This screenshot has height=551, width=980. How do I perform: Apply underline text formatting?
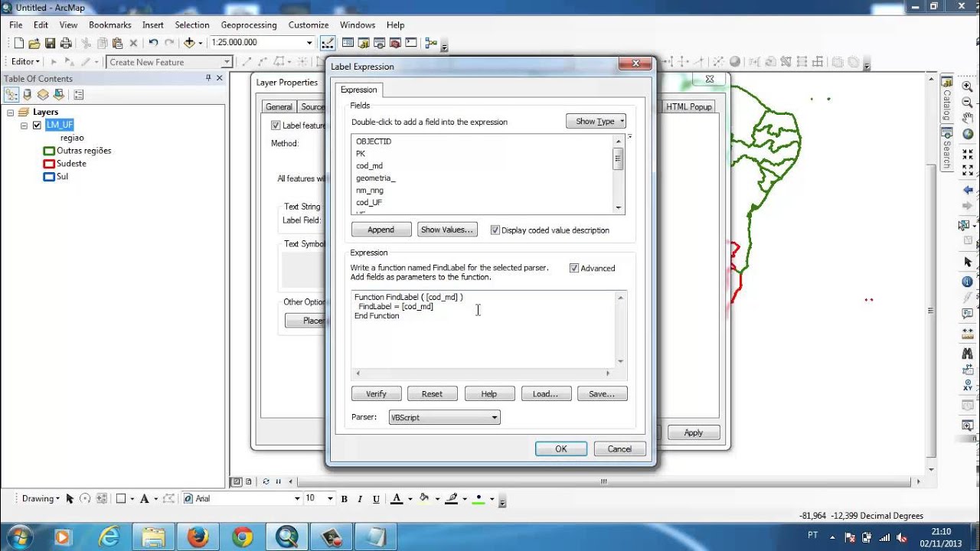point(376,499)
